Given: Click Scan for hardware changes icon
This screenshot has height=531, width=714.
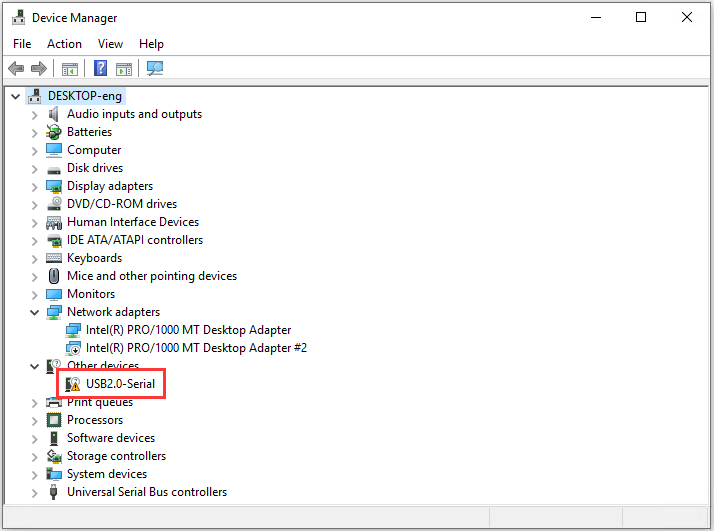Looking at the screenshot, I should (x=155, y=68).
